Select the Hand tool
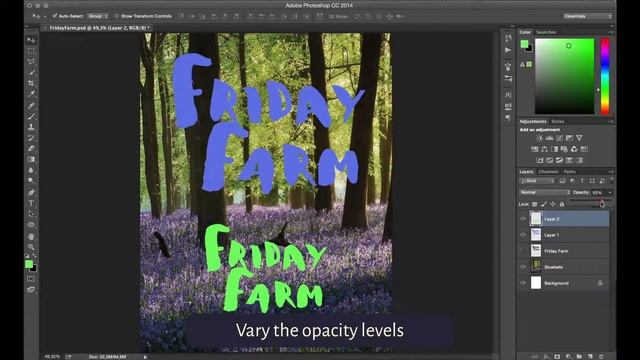 pos(31,236)
